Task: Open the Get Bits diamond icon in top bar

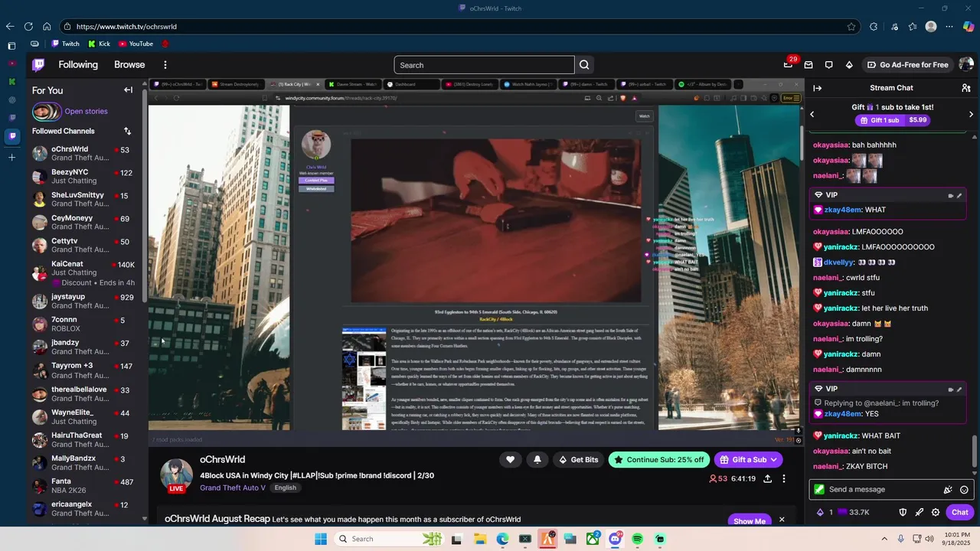Action: (849, 65)
